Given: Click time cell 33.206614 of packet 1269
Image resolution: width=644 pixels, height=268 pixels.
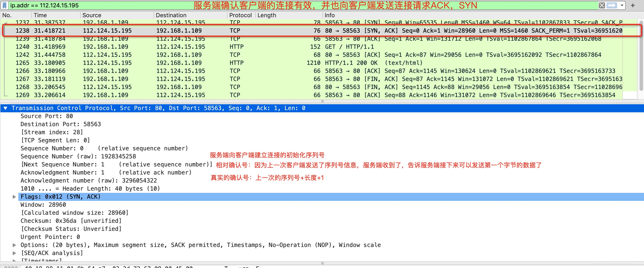Looking at the screenshot, I should [x=49, y=95].
